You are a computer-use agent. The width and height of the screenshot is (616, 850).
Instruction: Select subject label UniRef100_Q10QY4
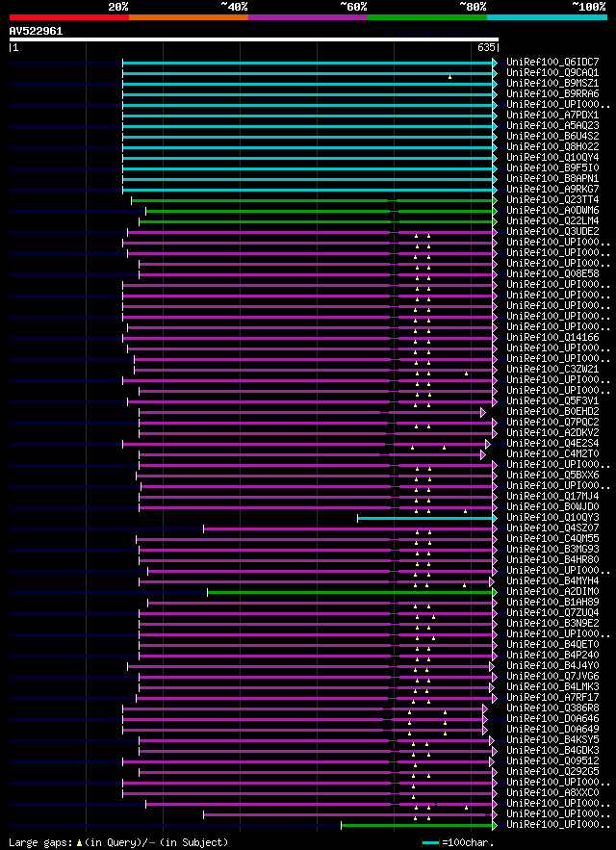click(x=552, y=158)
